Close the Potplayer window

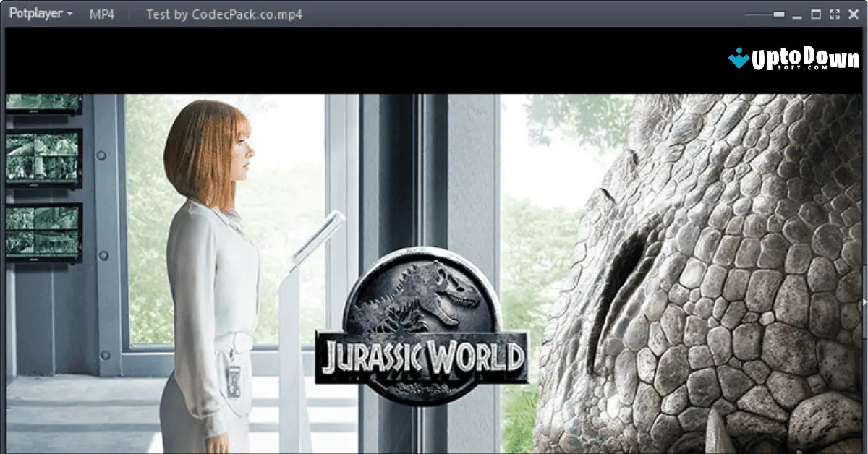[853, 14]
